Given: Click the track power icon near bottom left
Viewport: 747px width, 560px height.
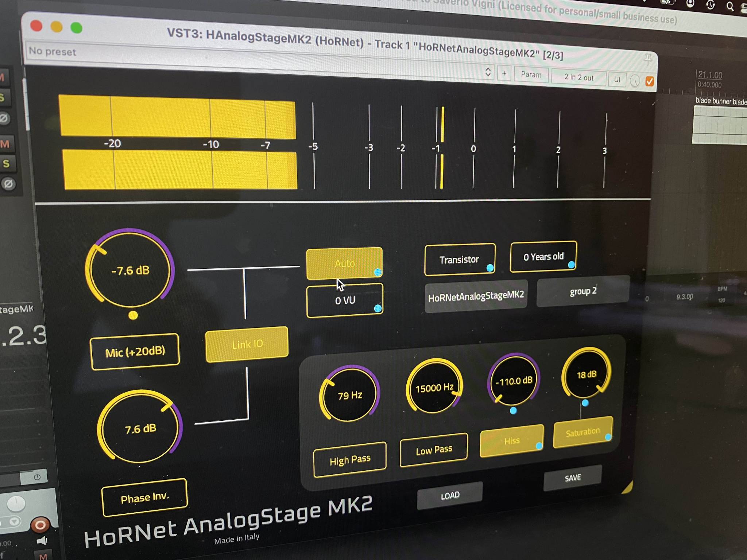Looking at the screenshot, I should pos(36,477).
